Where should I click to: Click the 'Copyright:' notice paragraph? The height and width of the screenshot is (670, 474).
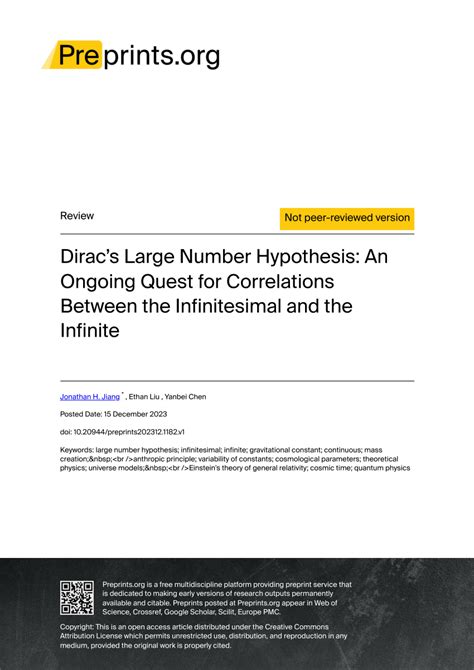click(x=203, y=636)
